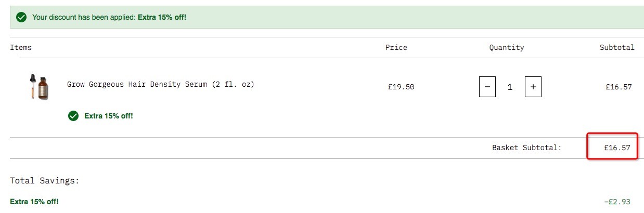The width and height of the screenshot is (644, 213).
Task: Click the Price column header
Action: point(396,47)
